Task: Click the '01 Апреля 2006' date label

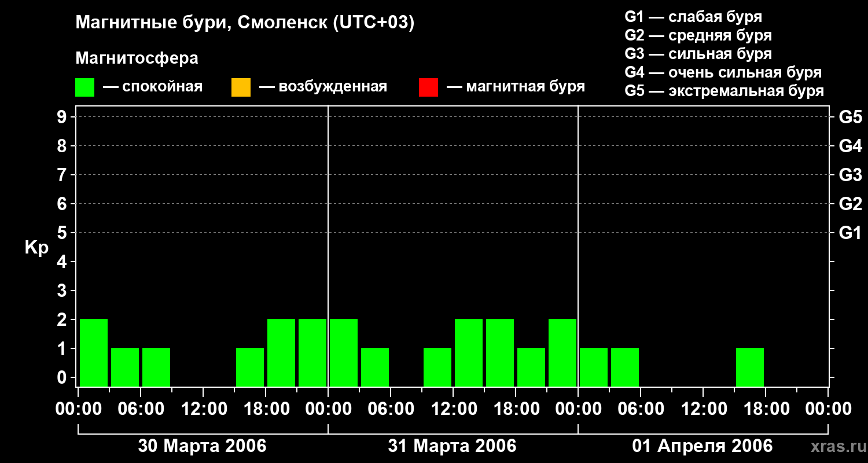Action: click(x=702, y=446)
